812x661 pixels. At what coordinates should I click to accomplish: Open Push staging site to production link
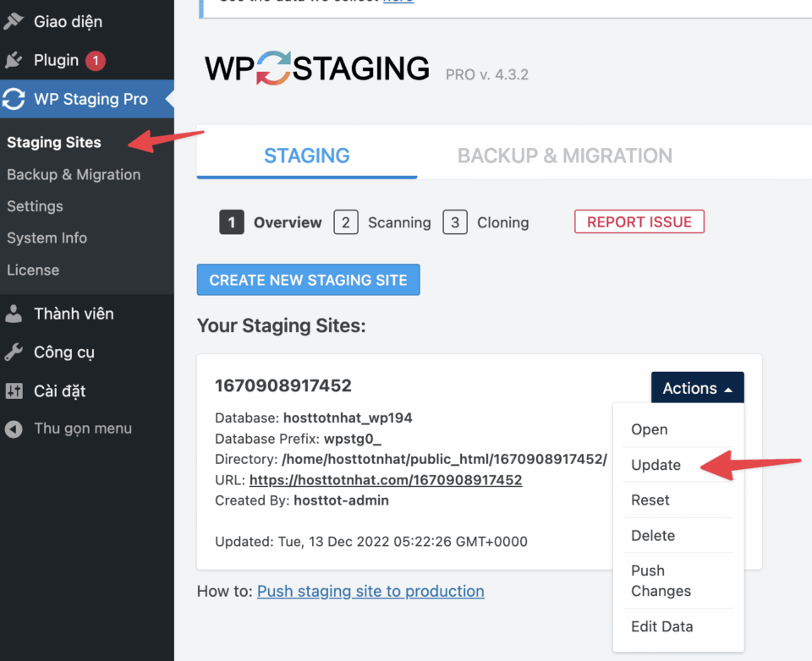point(370,591)
